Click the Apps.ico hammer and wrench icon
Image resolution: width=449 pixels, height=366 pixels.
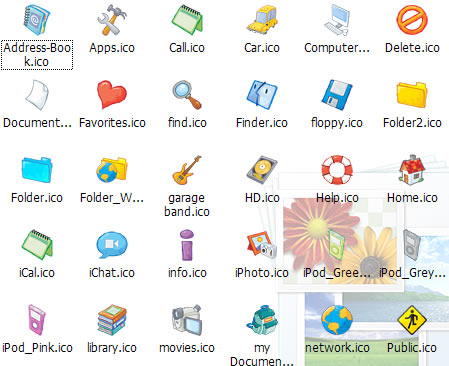(112, 20)
